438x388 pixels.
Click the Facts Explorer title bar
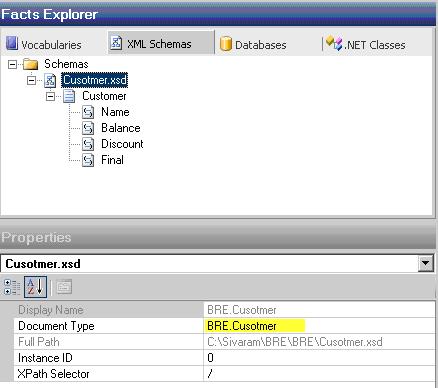click(218, 14)
